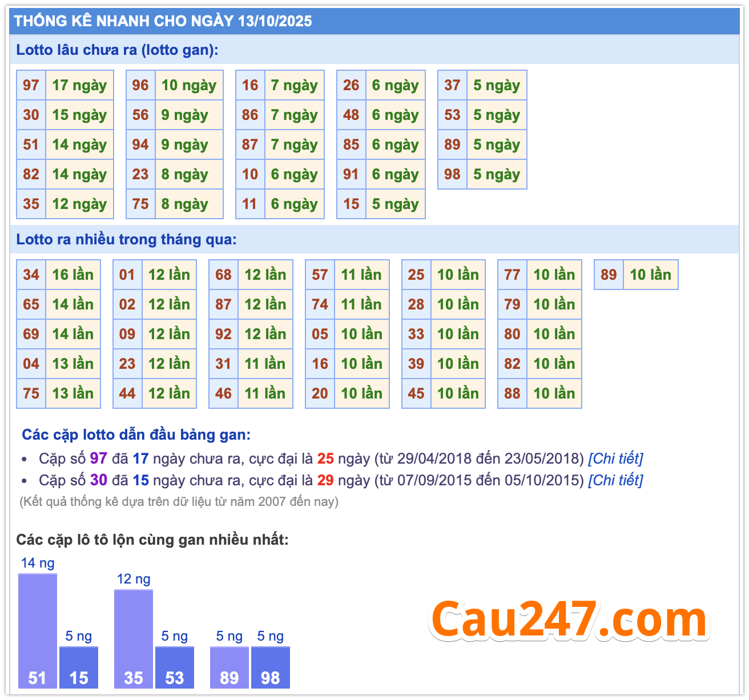Select number 37 in the 5 ngày row
Viewport: 749px width, 700px height.
click(452, 86)
